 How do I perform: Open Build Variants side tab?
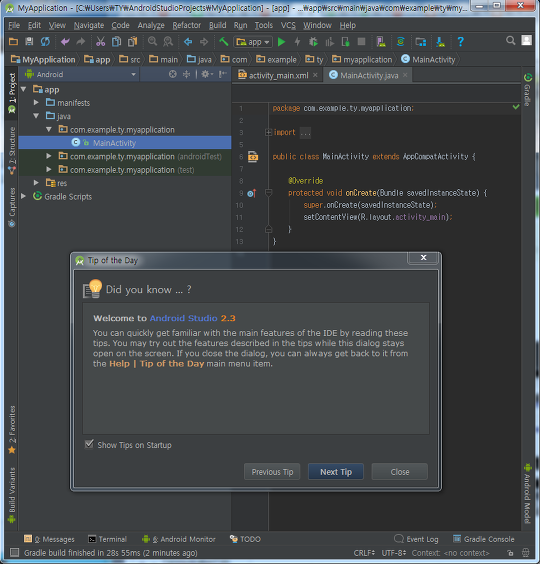pyautogui.click(x=12, y=495)
